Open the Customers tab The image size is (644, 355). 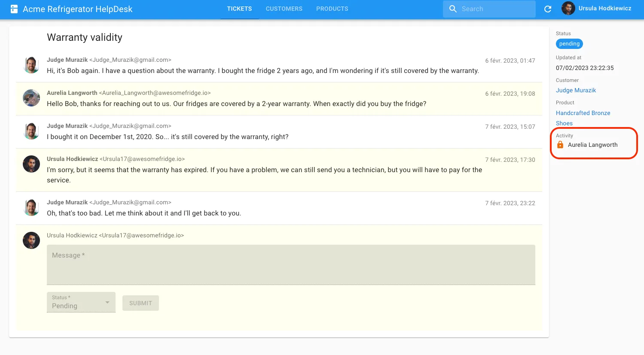pos(284,9)
